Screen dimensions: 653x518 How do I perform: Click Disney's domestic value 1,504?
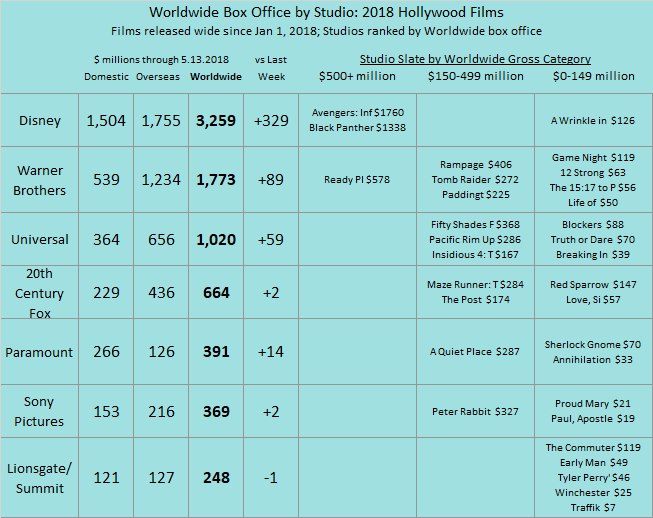[106, 120]
